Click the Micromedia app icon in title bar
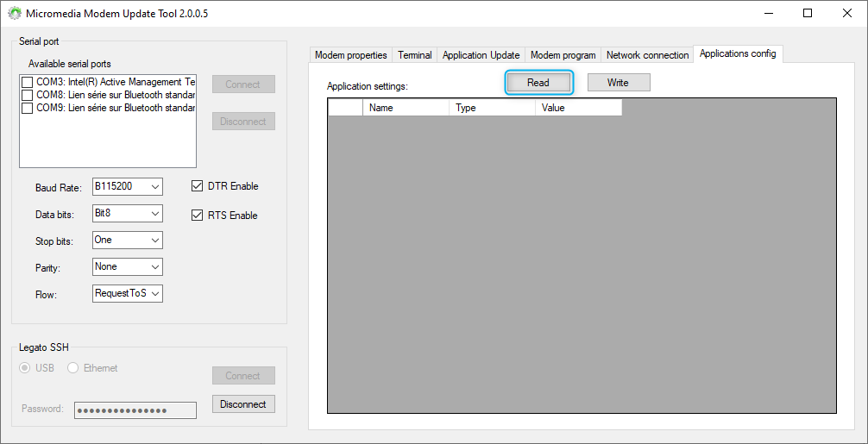Image resolution: width=868 pixels, height=444 pixels. (x=15, y=14)
